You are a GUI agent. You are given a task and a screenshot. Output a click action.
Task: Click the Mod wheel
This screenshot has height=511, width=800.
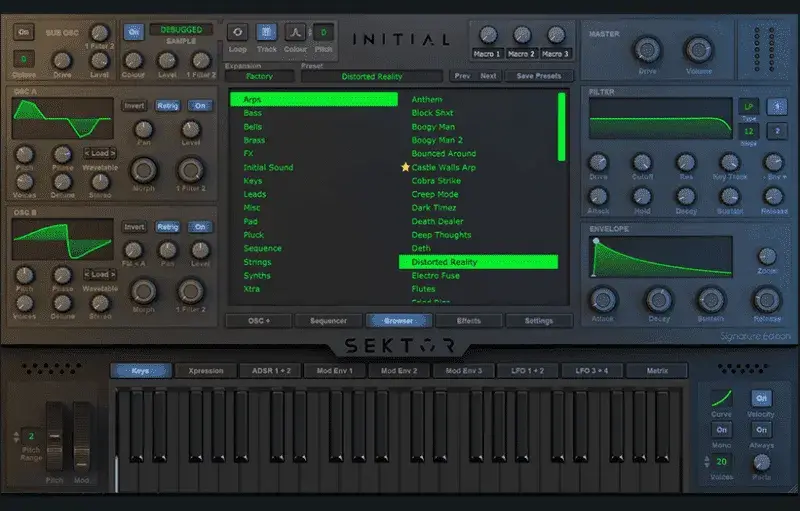tap(82, 436)
